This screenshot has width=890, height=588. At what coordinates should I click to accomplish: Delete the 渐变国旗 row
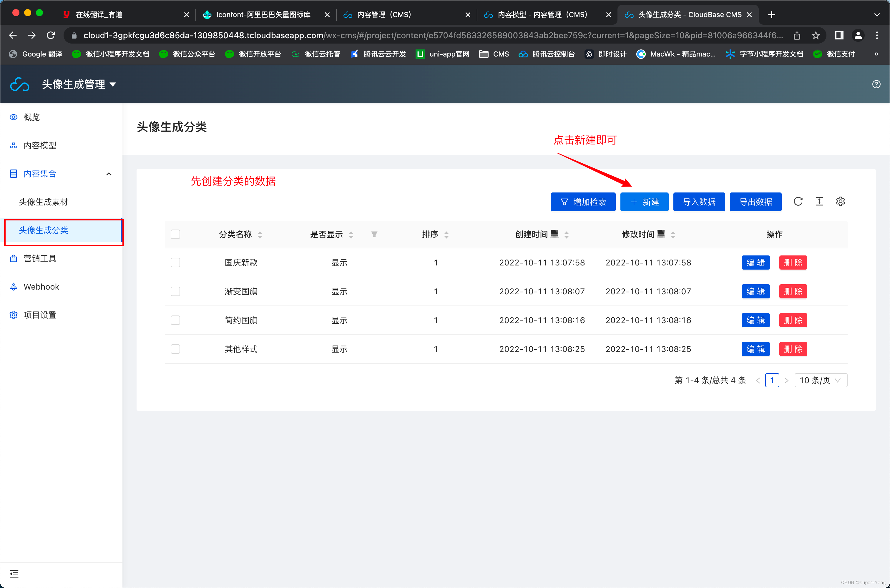point(793,291)
